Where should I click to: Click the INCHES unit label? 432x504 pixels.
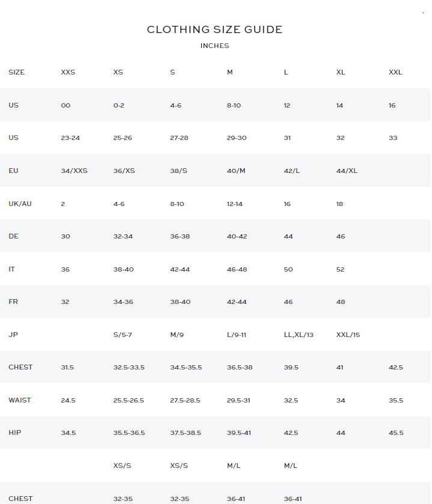pyautogui.click(x=214, y=46)
